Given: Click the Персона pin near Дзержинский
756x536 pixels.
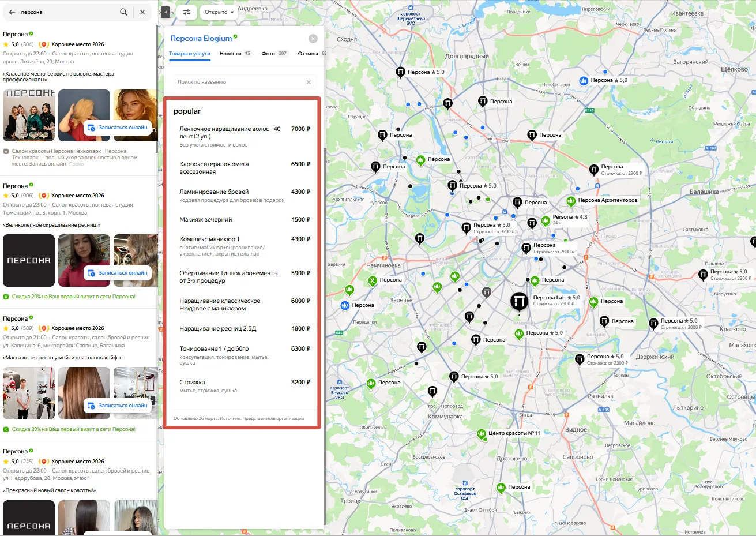Looking at the screenshot, I should (580, 359).
